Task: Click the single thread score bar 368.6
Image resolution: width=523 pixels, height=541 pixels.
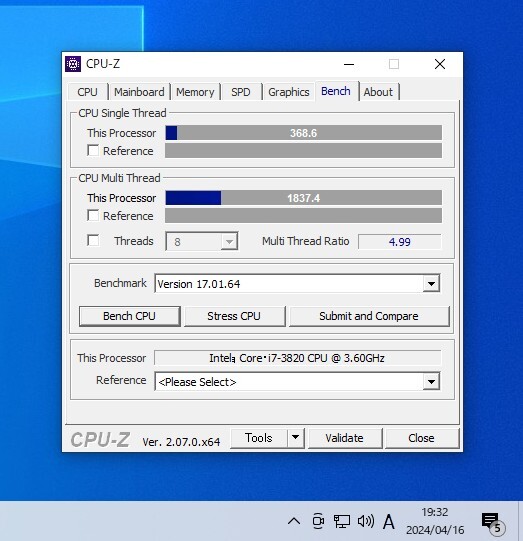Action: click(304, 133)
